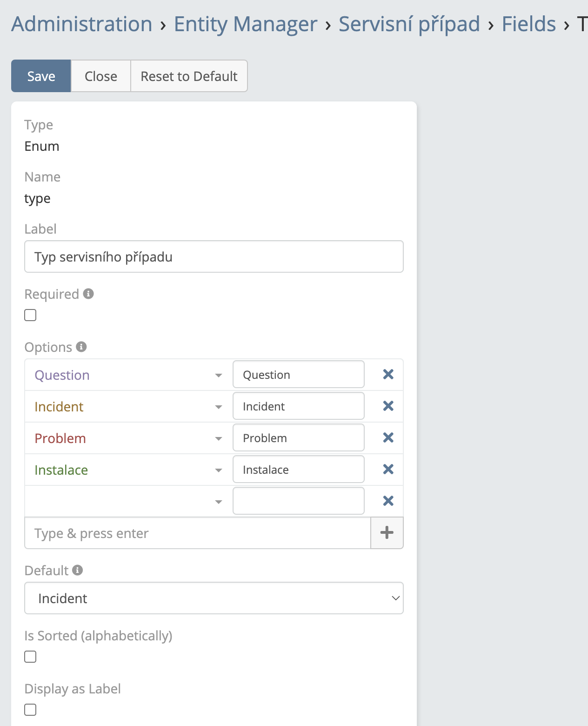Click the Default field info icon
588x726 pixels.
pos(78,570)
